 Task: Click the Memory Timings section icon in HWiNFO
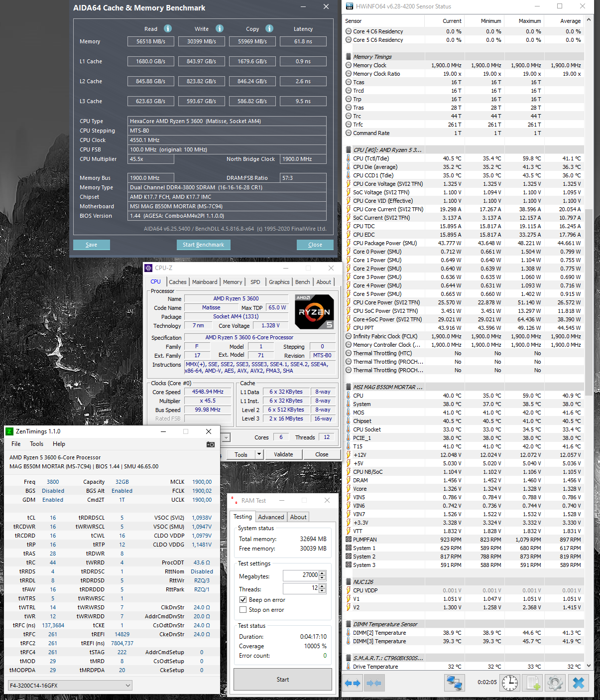pyautogui.click(x=349, y=57)
